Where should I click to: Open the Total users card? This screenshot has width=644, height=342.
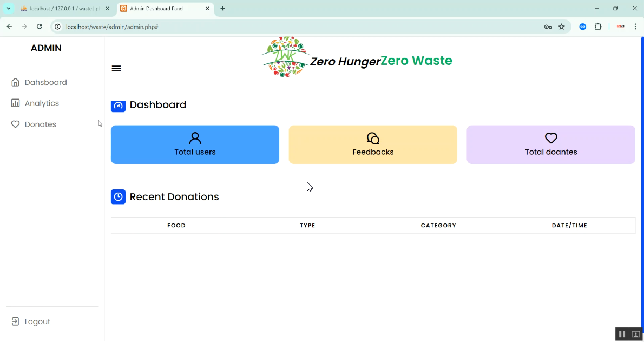click(195, 144)
